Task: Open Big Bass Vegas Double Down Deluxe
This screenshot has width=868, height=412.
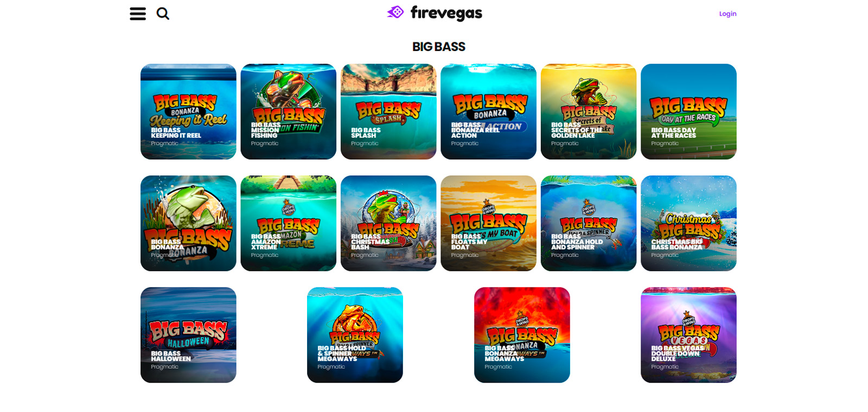Action: 689,335
